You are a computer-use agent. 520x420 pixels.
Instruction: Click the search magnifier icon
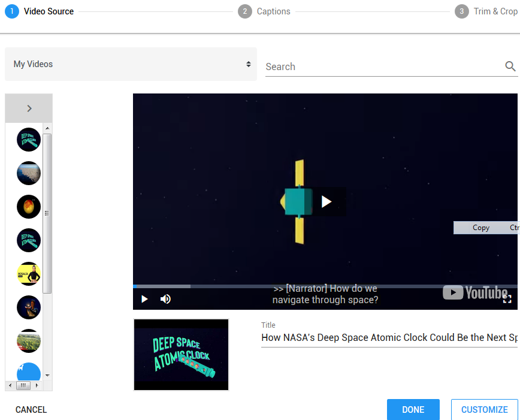pyautogui.click(x=510, y=67)
